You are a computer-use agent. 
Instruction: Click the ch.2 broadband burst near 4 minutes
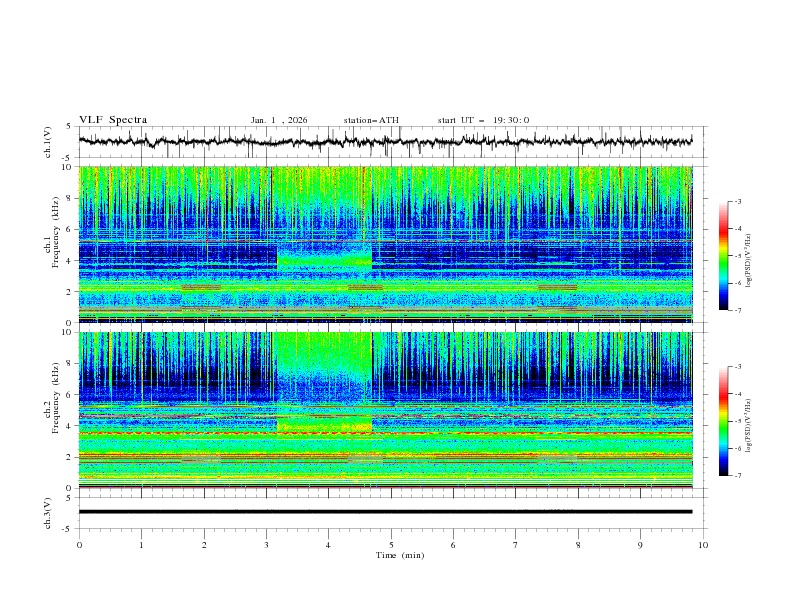pyautogui.click(x=324, y=382)
